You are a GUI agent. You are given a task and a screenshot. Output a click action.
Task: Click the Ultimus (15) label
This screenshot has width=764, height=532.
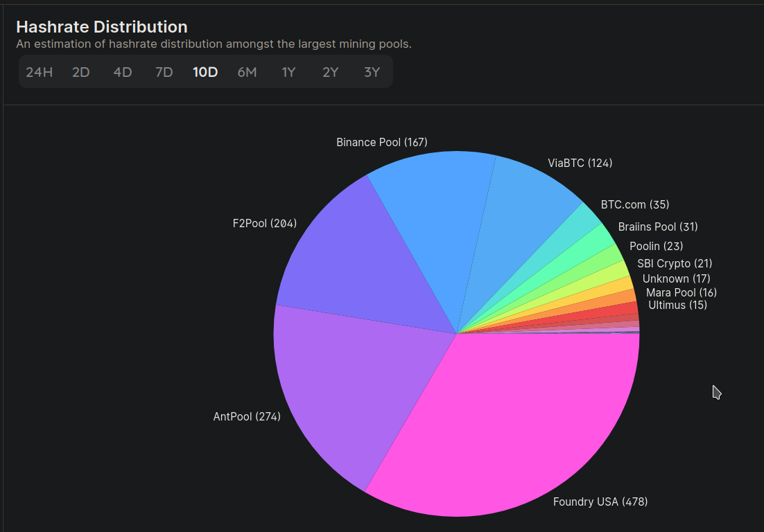tap(678, 305)
